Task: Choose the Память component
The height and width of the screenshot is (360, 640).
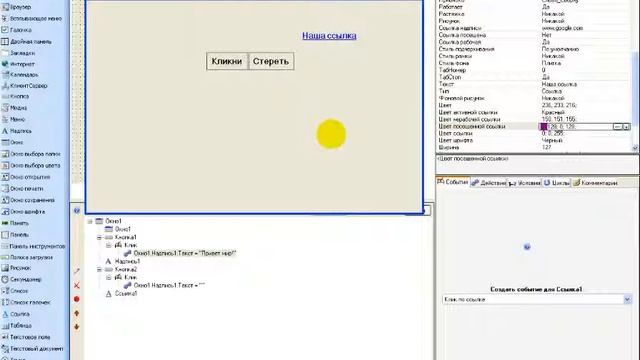Action: tap(15, 223)
